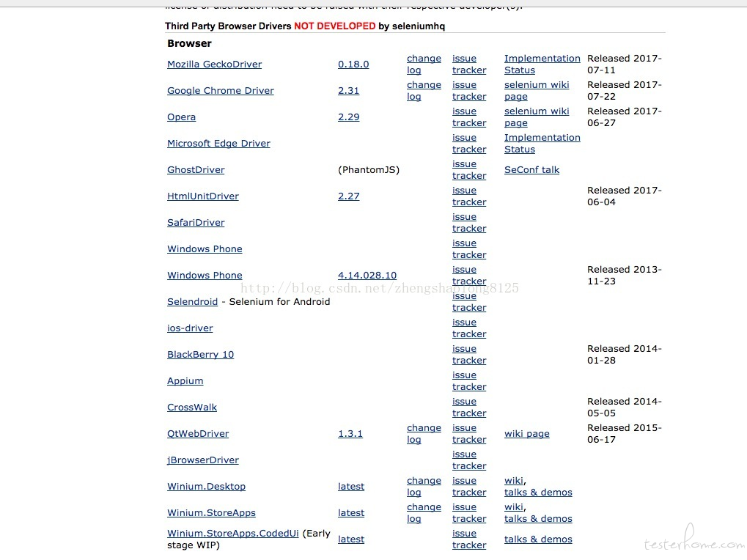This screenshot has width=747, height=560.
Task: Open HtmlUnitDriver version 2.27 link
Action: 349,196
